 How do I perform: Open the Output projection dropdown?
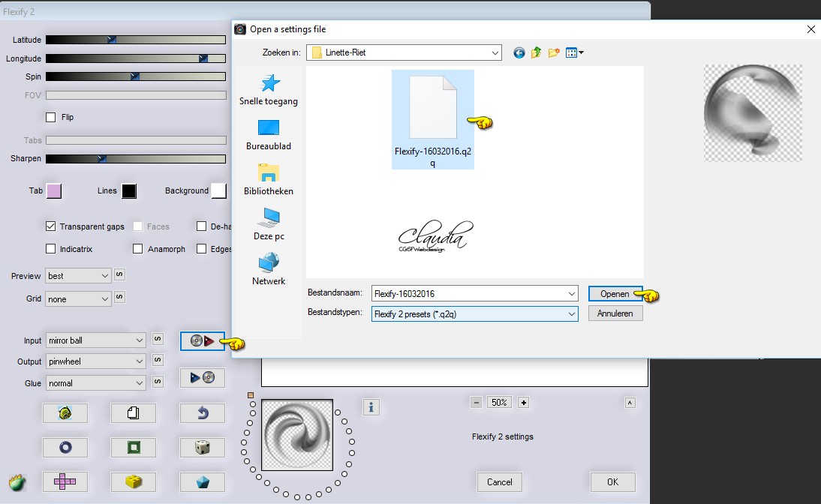[95, 361]
